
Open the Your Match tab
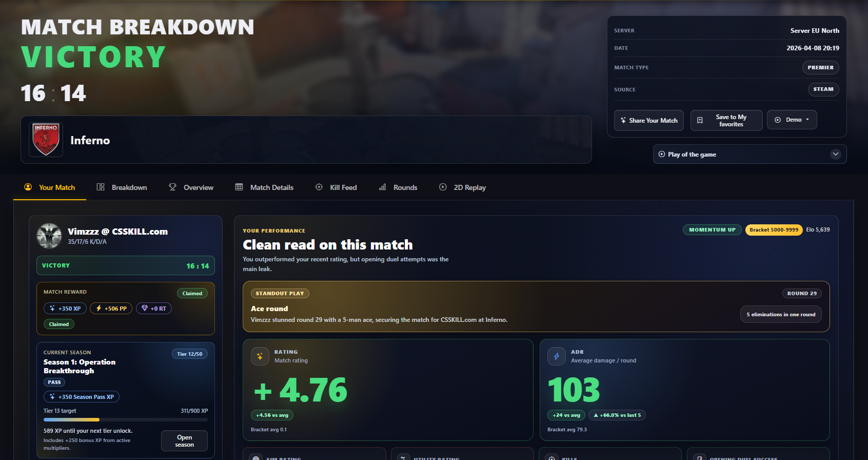[50, 187]
